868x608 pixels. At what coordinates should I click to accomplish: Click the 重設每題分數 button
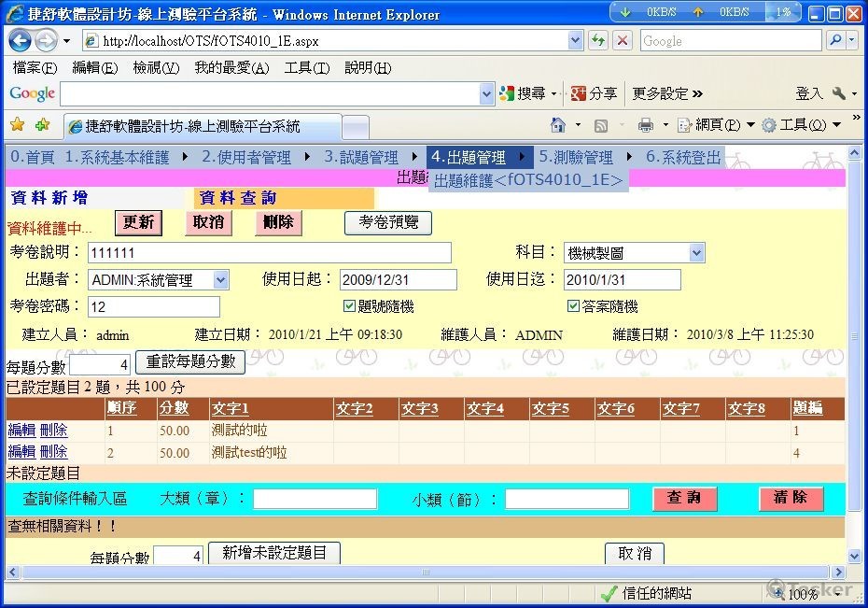[x=190, y=362]
